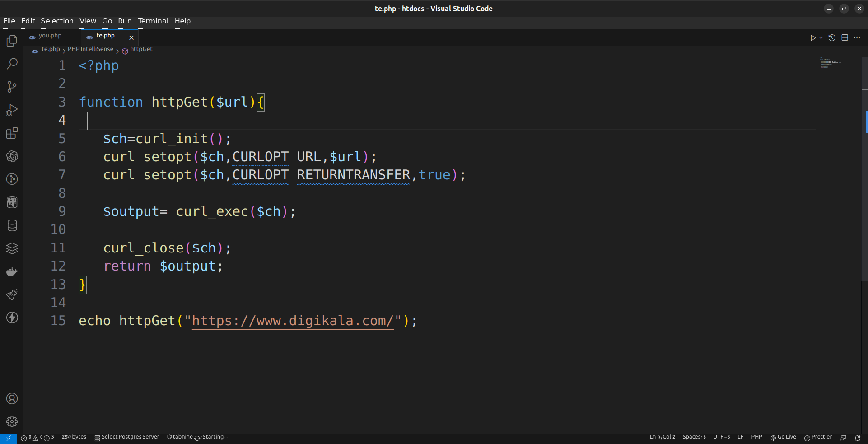
Task: Click the closing brace on line 13
Action: 83,285
